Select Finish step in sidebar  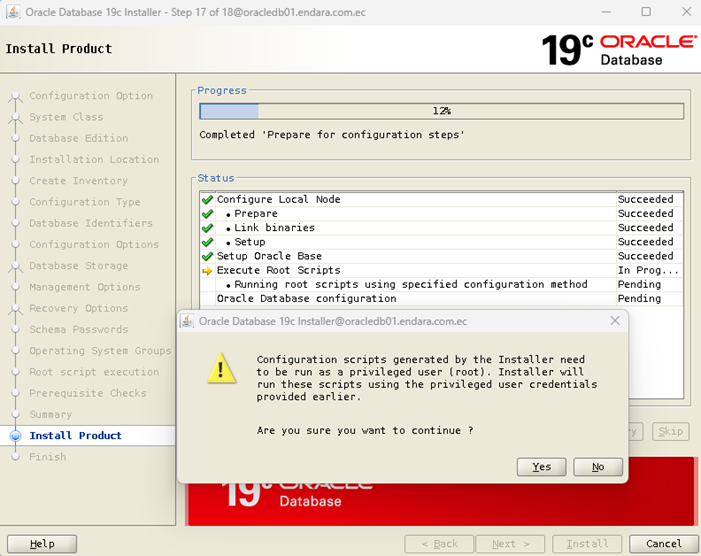(x=47, y=457)
